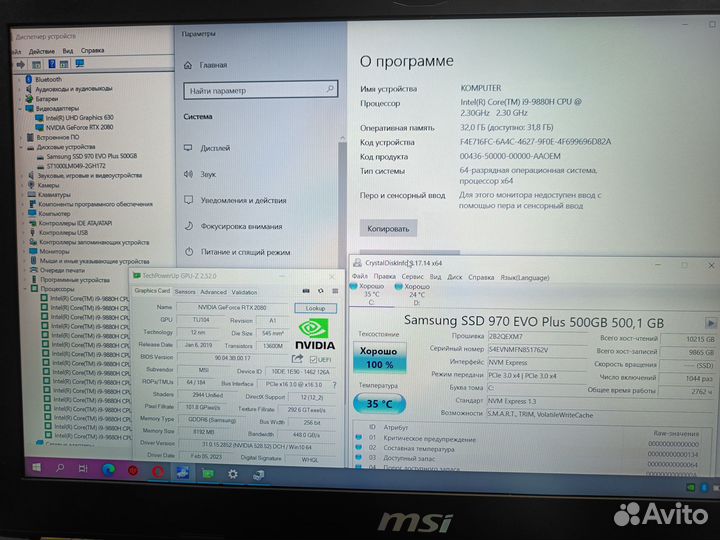The width and height of the screenshot is (720, 540).
Task: Toggle the UEFI checkbox in GPU-Z
Action: [313, 360]
